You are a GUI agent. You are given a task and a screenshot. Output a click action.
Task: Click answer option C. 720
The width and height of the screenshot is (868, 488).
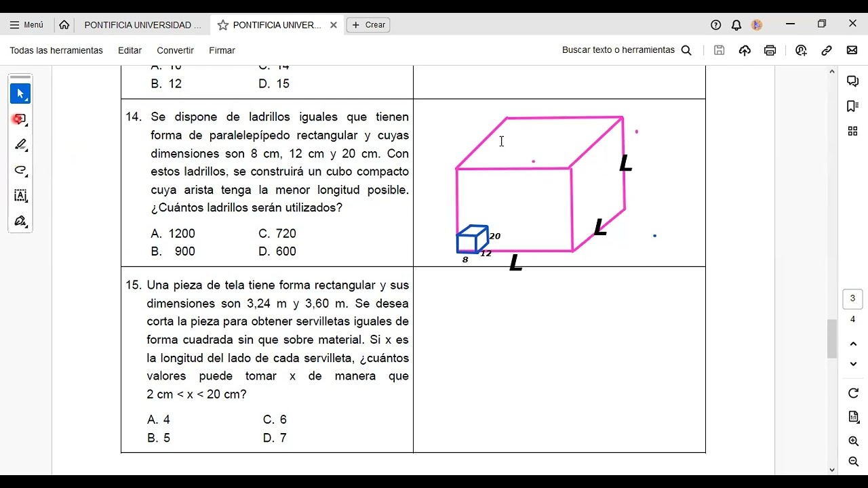[x=277, y=233]
